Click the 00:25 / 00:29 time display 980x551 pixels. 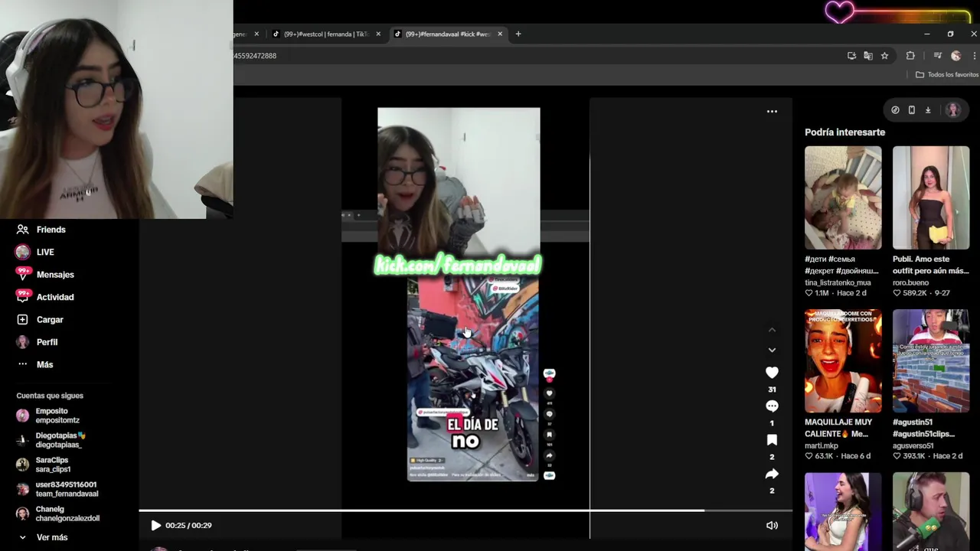[x=188, y=526]
